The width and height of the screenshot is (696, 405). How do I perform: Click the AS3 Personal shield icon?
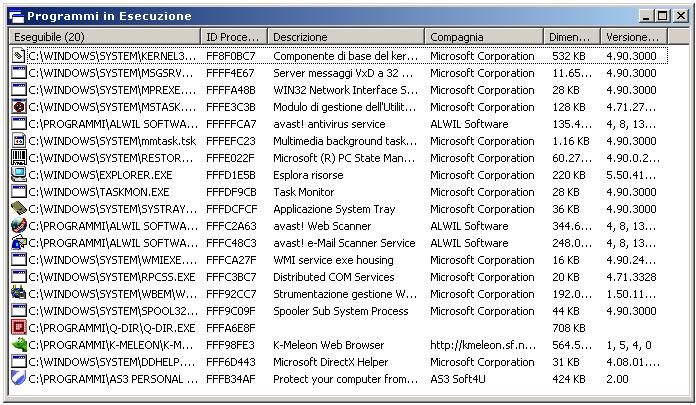coord(19,379)
